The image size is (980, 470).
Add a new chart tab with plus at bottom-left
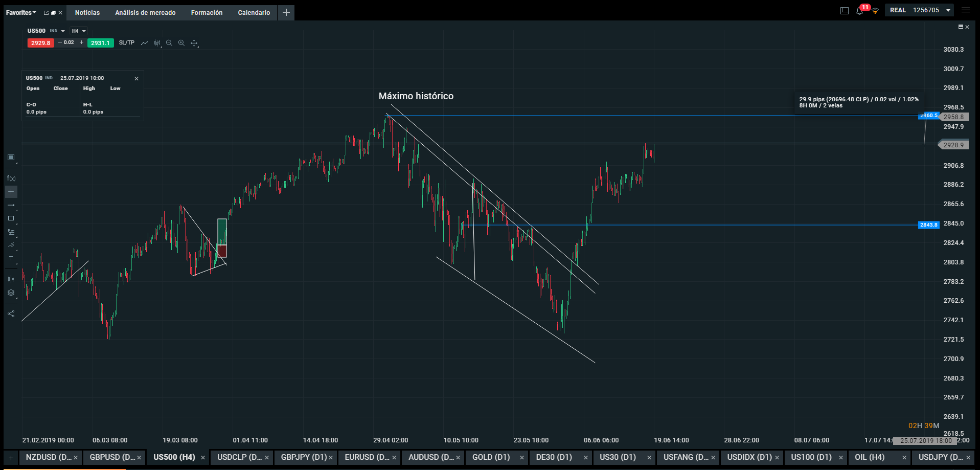click(11, 457)
